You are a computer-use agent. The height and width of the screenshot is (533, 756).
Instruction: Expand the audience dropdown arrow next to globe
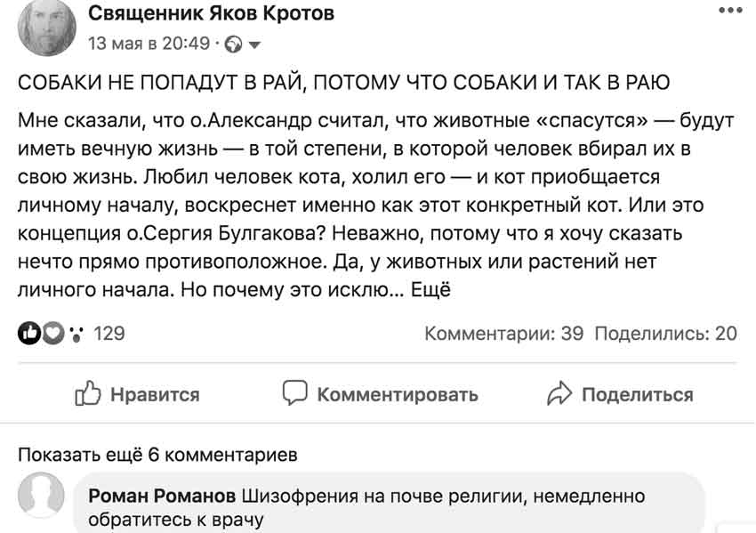tap(254, 44)
